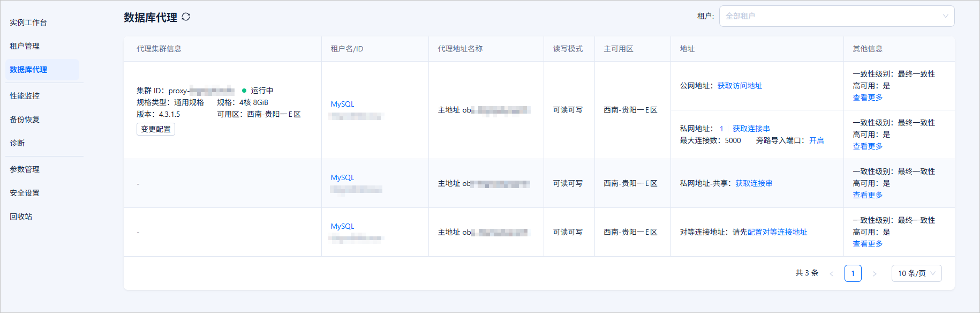Viewport: 980px width, 313px height.
Task: Click 开启 for 旁路导入端口
Action: [816, 140]
